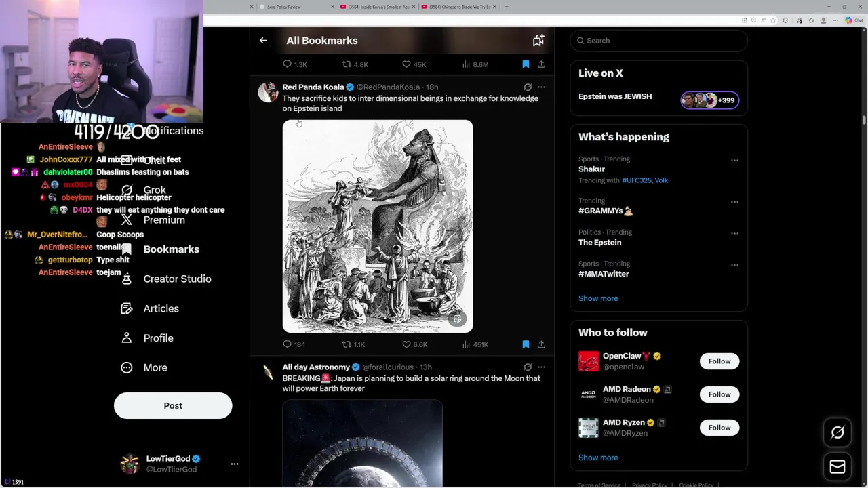Share the Red Panda Koala post
The height and width of the screenshot is (488, 868).
541,344
